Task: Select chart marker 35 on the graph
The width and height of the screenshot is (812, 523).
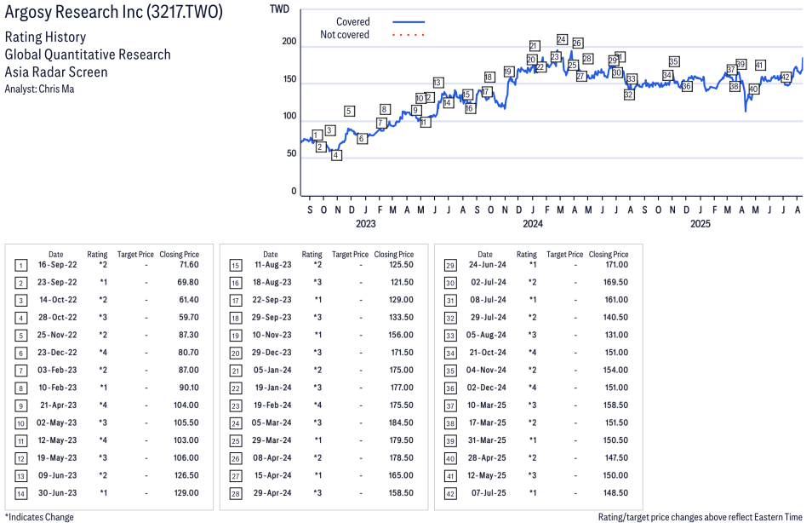Action: (674, 61)
